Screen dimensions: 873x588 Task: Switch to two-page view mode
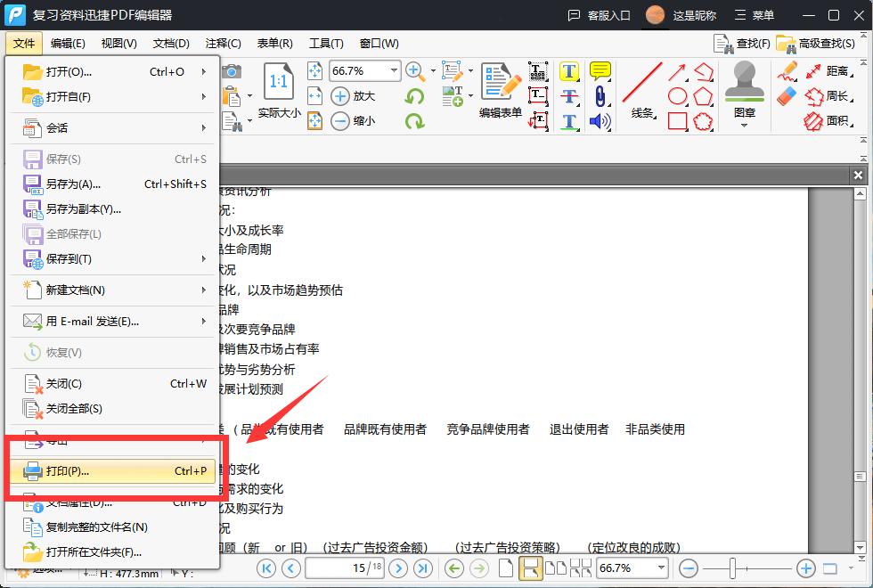[x=556, y=568]
